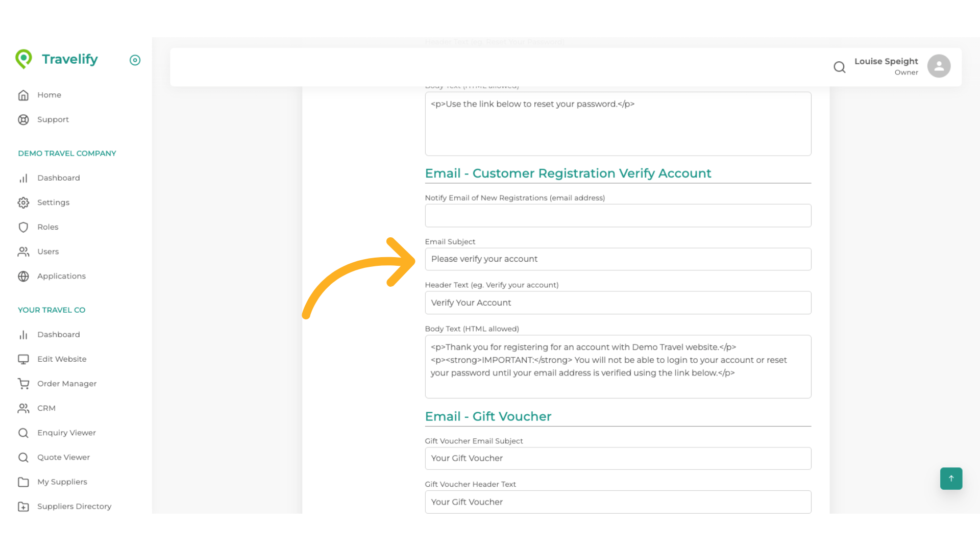Image resolution: width=980 pixels, height=551 pixels.
Task: Open Enquiry Viewer from sidebar
Action: coord(66,433)
